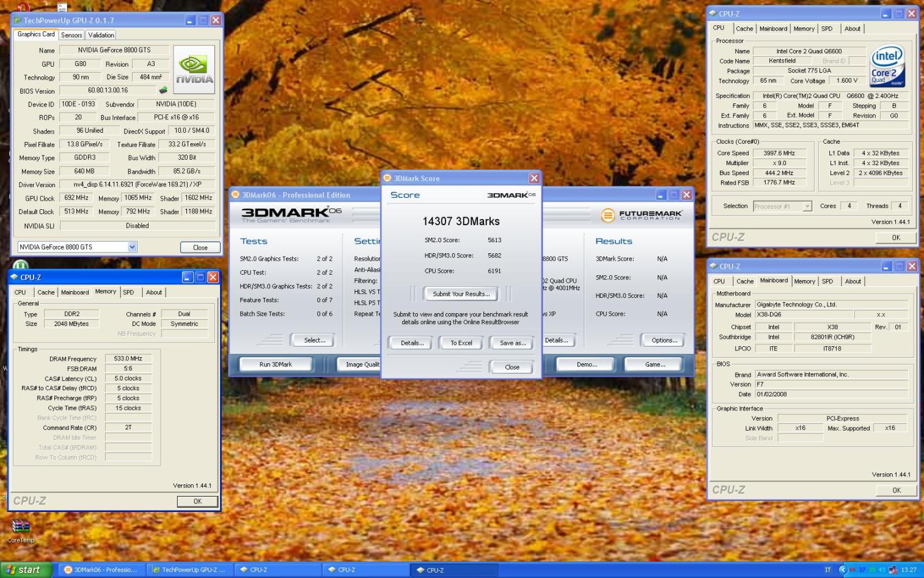
Task: Click the taskbar clock showing 13.27
Action: click(x=908, y=570)
